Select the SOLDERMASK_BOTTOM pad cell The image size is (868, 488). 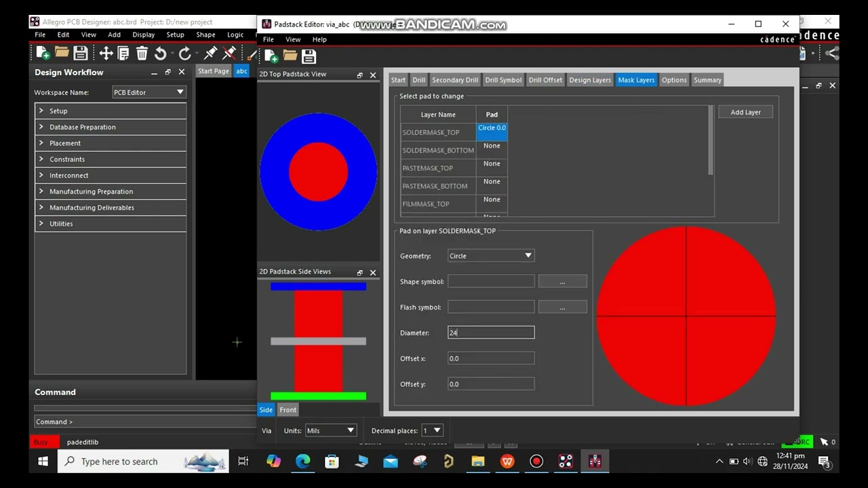492,150
